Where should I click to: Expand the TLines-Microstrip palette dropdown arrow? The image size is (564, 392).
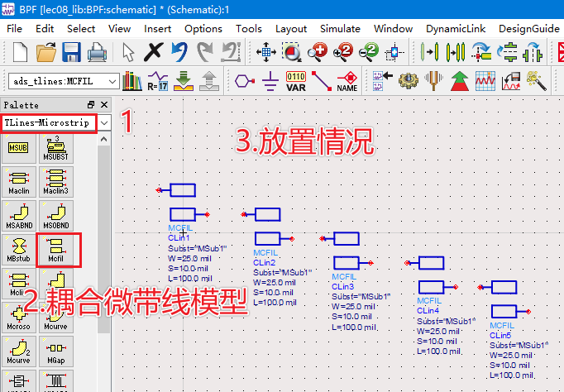click(x=104, y=123)
